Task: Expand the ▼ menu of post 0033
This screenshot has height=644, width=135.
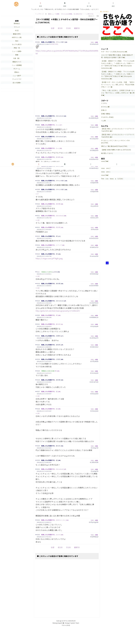Action: pos(36,534)
